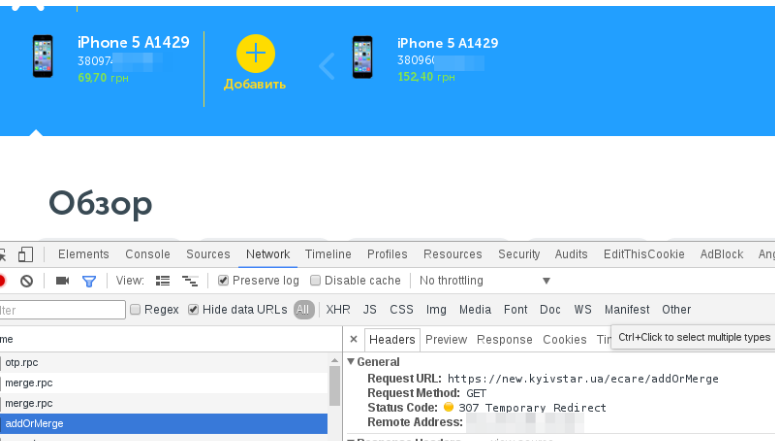Filter requests by WS
Screen dimensions: 775x441
583,309
